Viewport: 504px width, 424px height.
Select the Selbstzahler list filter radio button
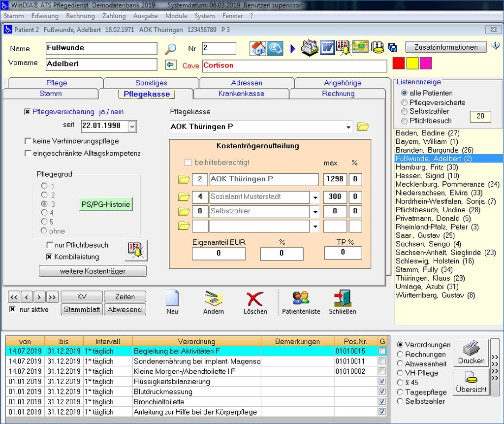coord(405,112)
